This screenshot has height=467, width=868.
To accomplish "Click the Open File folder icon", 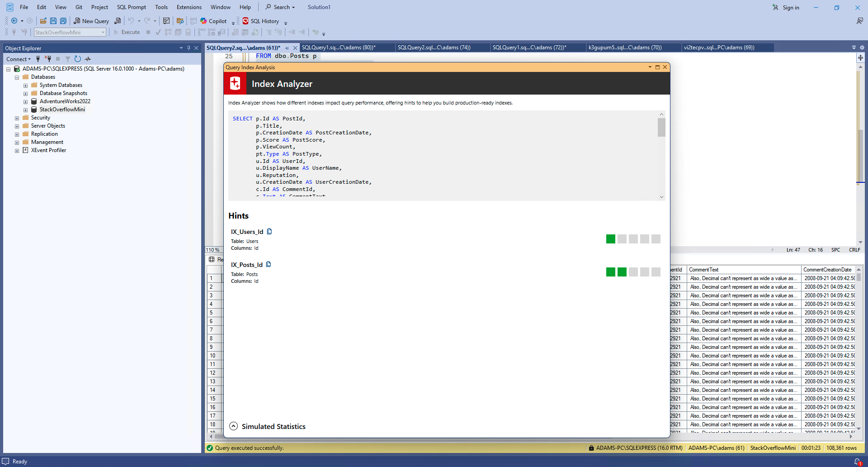I will pos(43,21).
